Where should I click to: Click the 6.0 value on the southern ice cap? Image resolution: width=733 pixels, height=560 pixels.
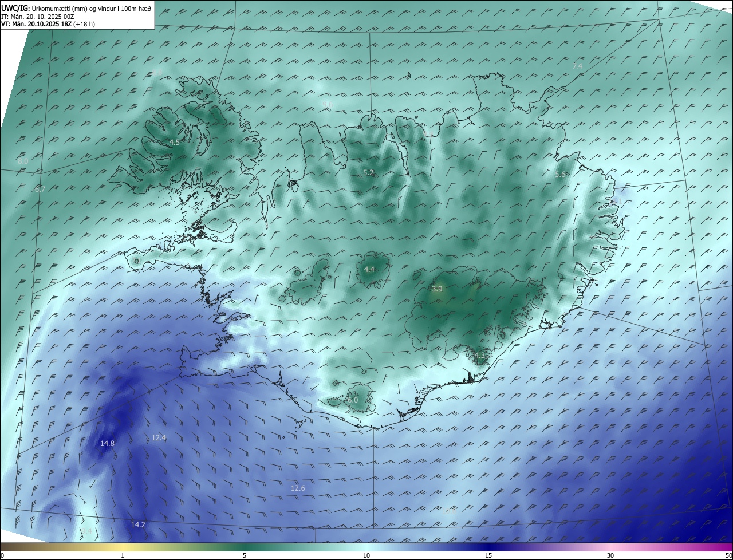point(353,399)
